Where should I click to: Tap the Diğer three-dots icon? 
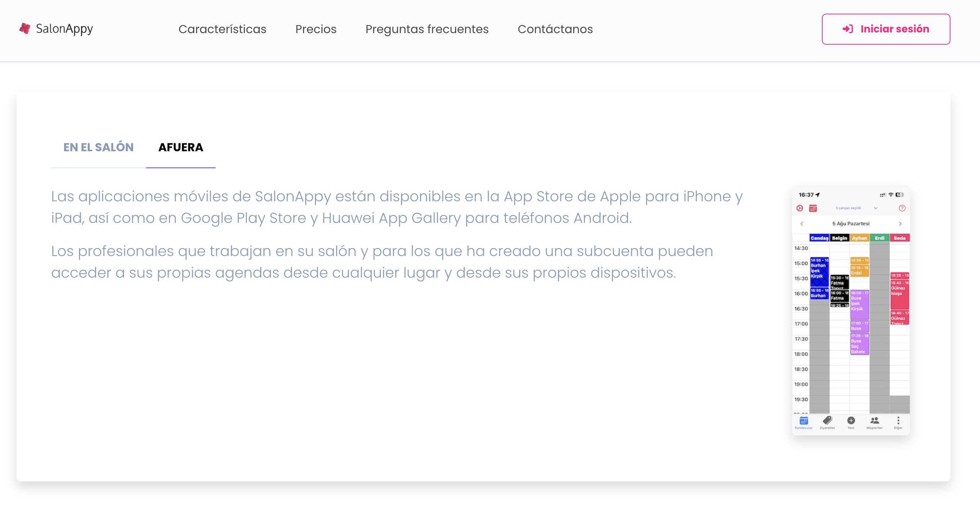(898, 421)
